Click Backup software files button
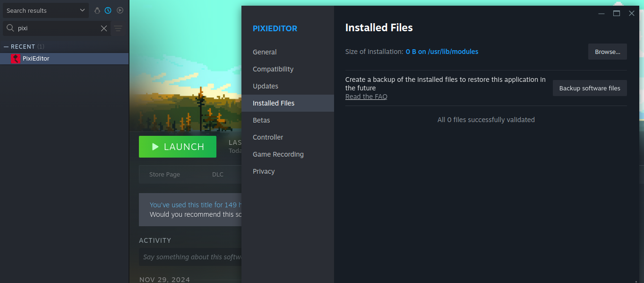This screenshot has height=283, width=644. tap(590, 88)
